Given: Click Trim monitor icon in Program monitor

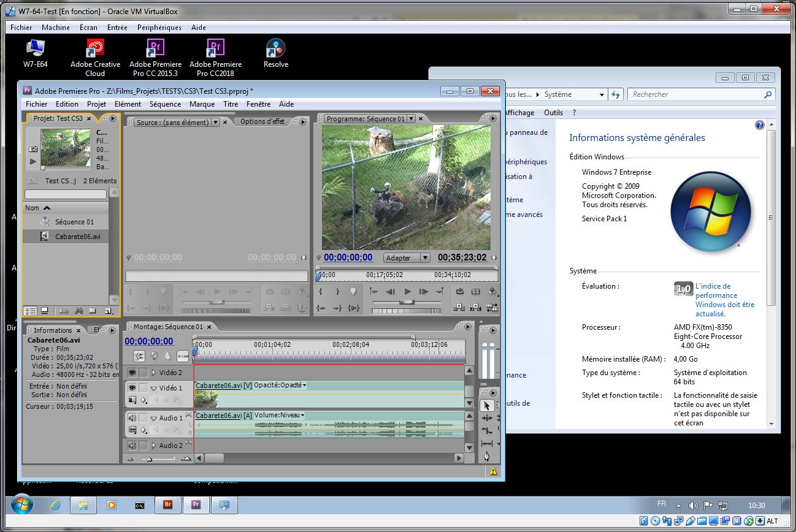Looking at the screenshot, I should tap(492, 308).
